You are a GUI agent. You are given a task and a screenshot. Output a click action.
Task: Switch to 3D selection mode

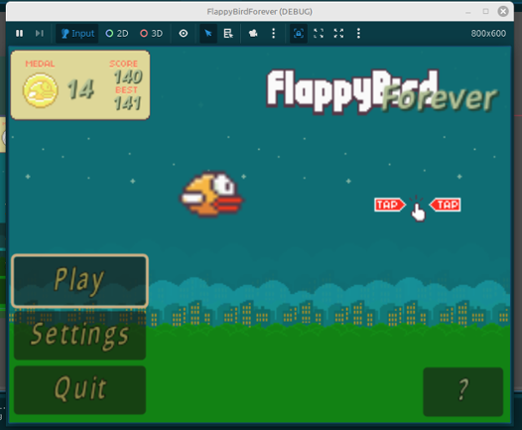(151, 33)
